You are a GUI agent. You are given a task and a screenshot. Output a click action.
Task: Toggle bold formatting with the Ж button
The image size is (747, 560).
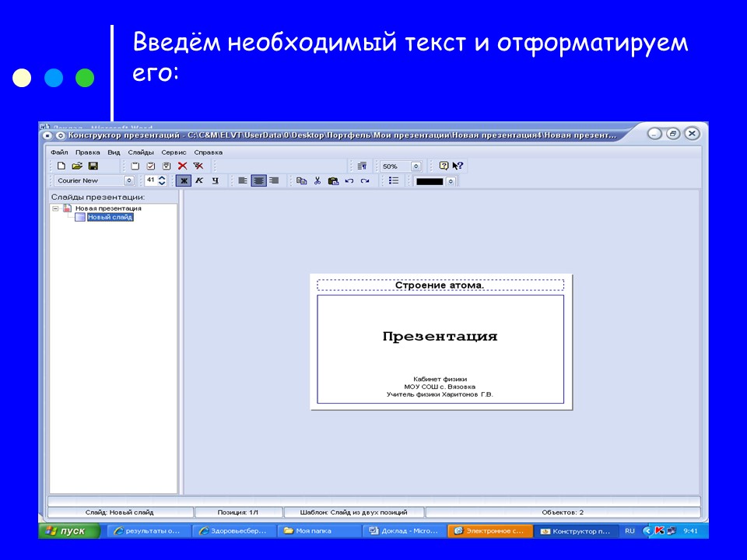182,180
